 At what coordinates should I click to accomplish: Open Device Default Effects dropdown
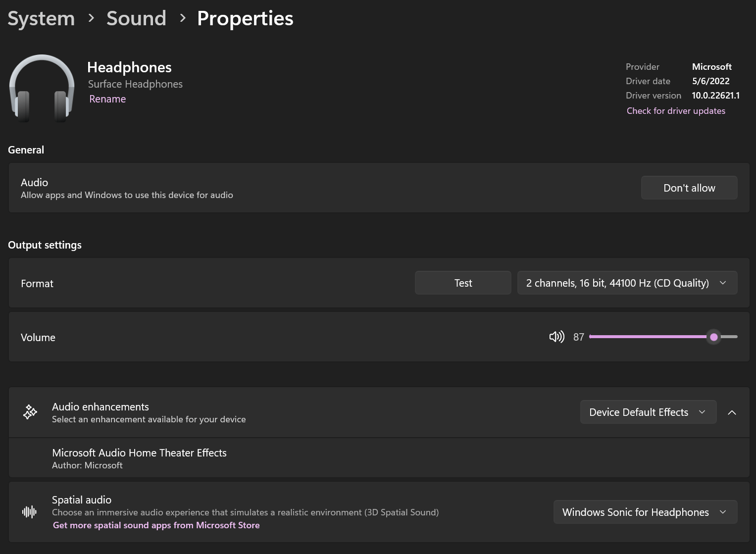(x=648, y=412)
